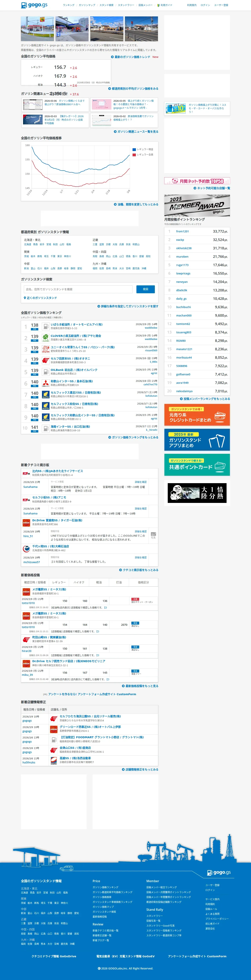Image resolution: width=251 pixels, height=980 pixels.
Task: Click the blue ガソリンスタンドアプリまとめ banner
Action: (197, 440)
